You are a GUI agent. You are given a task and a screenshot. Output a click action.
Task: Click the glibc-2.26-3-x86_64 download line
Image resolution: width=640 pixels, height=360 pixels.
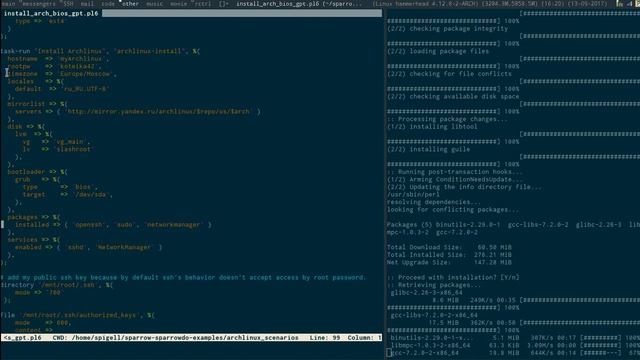point(427,293)
